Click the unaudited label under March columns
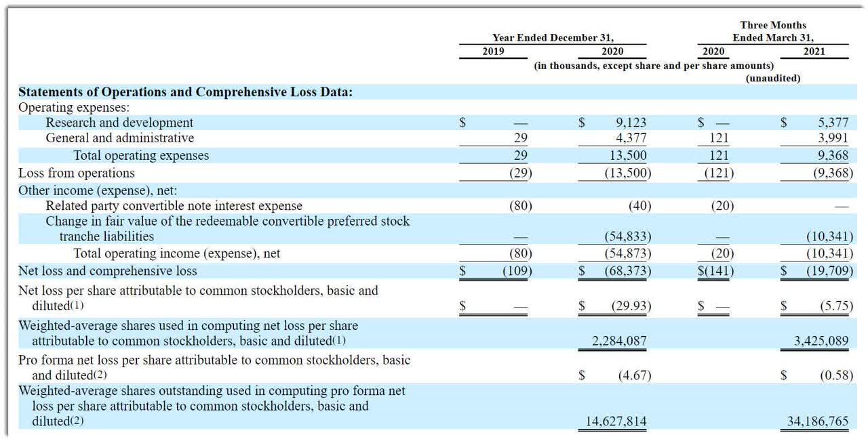Viewport: 868px width, 441px height. click(775, 78)
